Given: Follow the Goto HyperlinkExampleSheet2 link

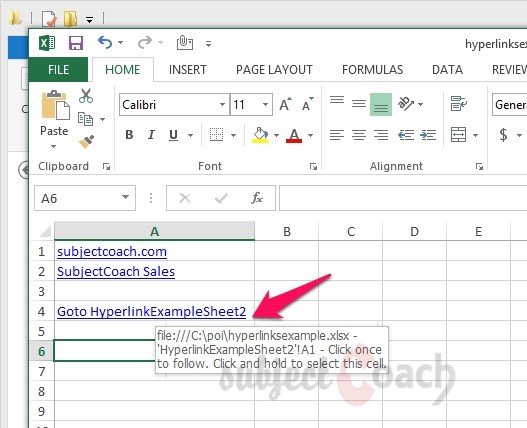Looking at the screenshot, I should pyautogui.click(x=152, y=312).
